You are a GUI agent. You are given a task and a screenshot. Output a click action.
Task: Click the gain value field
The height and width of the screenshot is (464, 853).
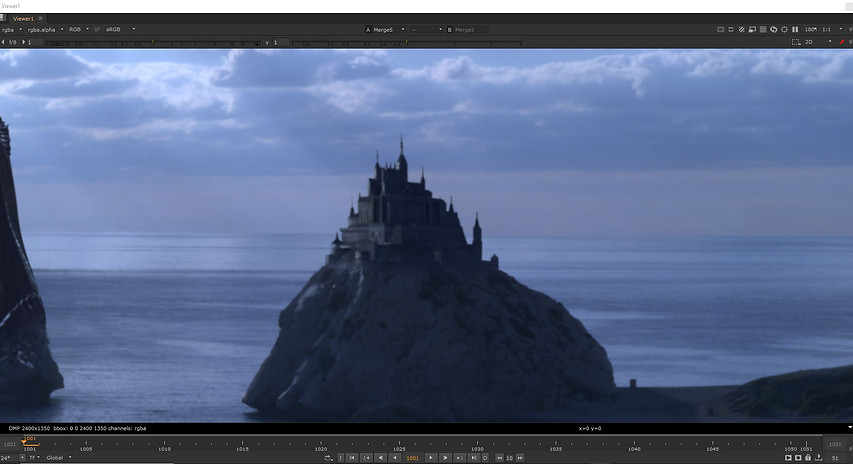pyautogui.click(x=35, y=42)
